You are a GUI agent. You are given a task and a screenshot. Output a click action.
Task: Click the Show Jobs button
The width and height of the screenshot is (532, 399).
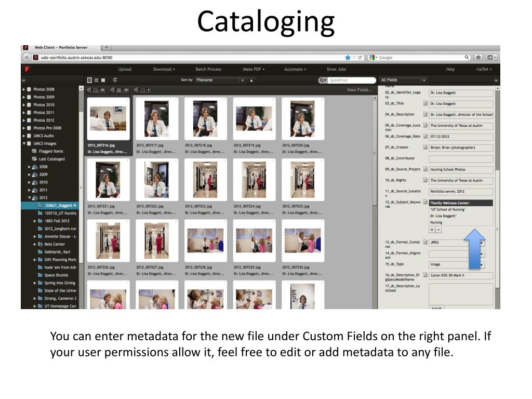(x=336, y=69)
